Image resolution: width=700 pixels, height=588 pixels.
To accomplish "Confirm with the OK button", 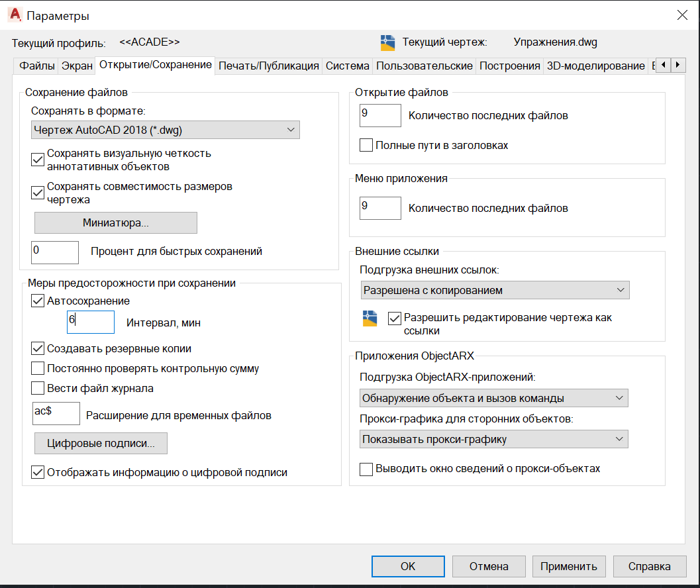I will tap(408, 566).
